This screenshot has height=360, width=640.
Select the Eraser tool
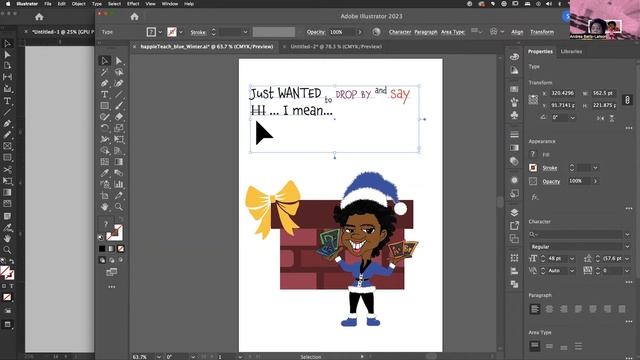pyautogui.click(x=119, y=117)
